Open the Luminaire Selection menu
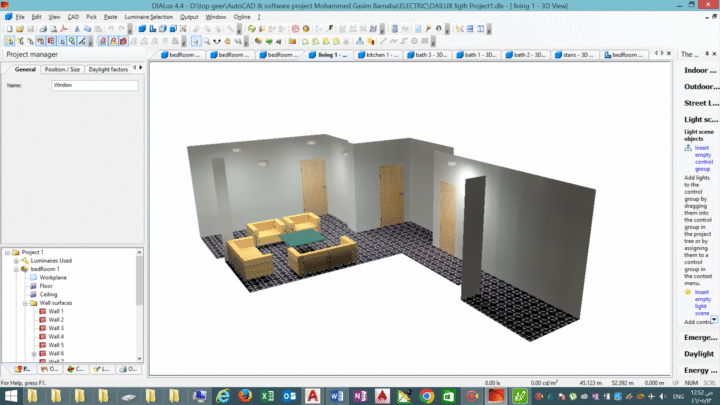The image size is (720, 405). click(148, 17)
